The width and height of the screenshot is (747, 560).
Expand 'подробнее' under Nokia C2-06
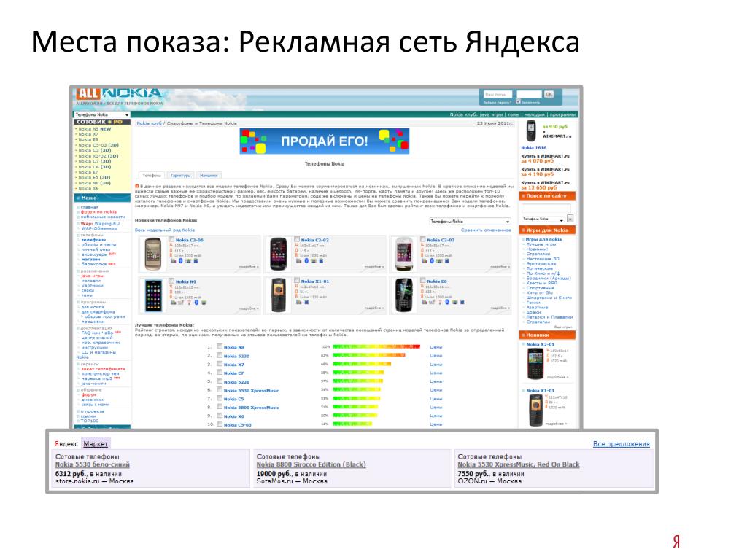tap(249, 267)
